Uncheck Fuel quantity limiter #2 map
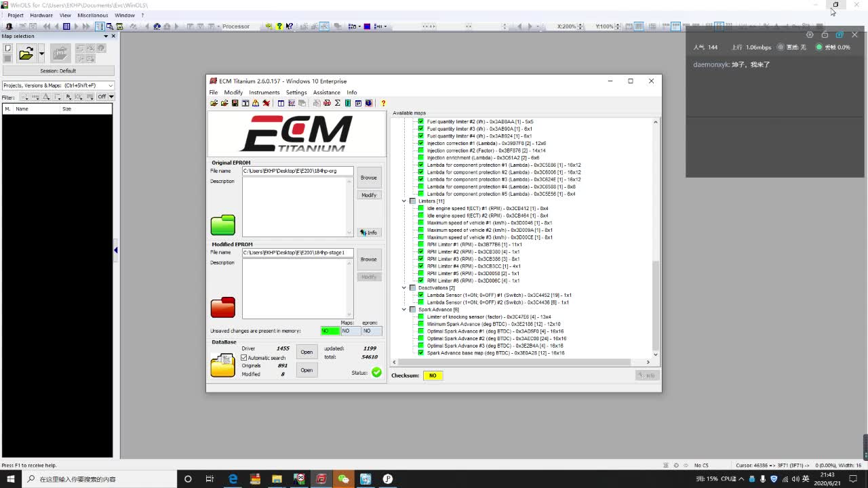Viewport: 868px width, 488px height. tap(420, 121)
